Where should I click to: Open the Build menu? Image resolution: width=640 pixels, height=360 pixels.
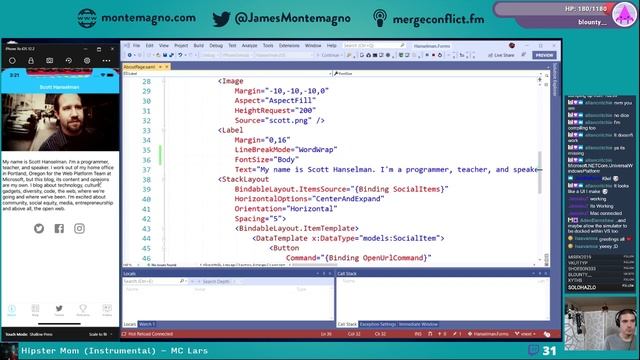coord(199,46)
